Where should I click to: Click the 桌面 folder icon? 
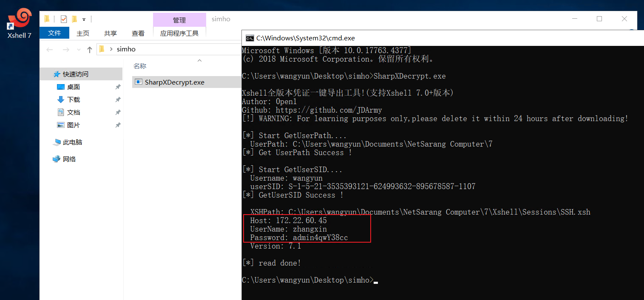click(61, 87)
